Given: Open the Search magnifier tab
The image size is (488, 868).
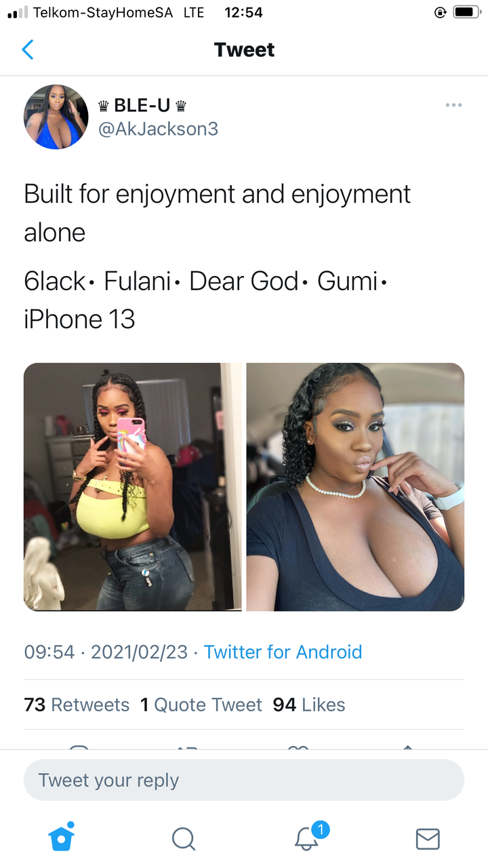Looking at the screenshot, I should click(x=183, y=839).
